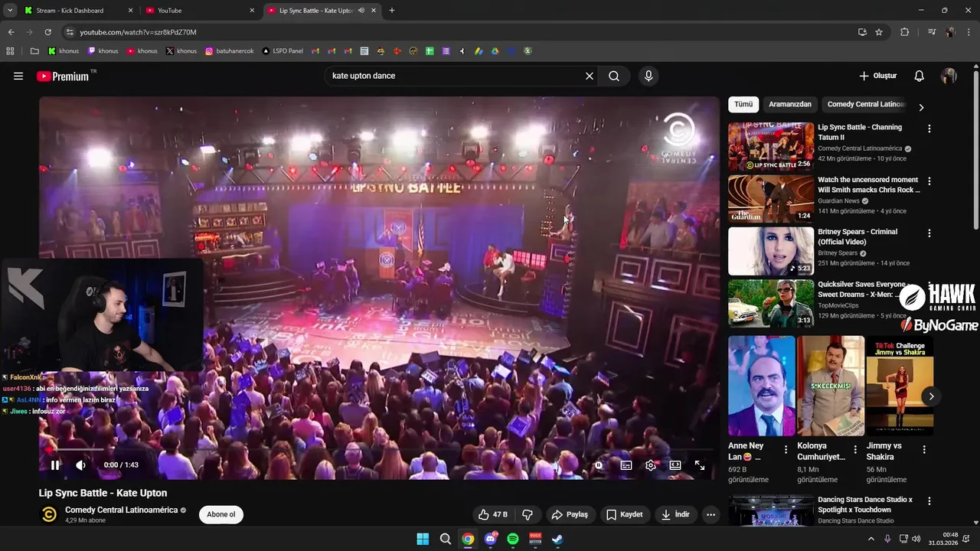Open options for Britney Spears - Criminal
Viewport: 980px width, 551px height.
(x=929, y=233)
